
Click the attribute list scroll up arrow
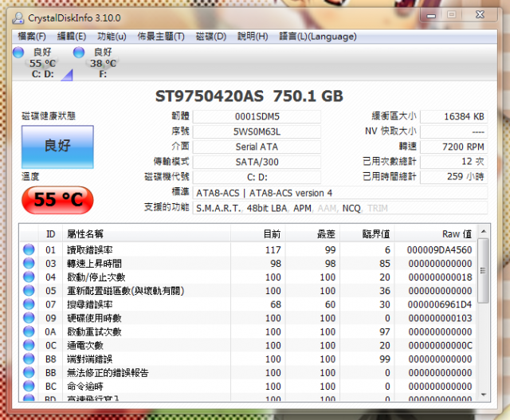point(484,231)
